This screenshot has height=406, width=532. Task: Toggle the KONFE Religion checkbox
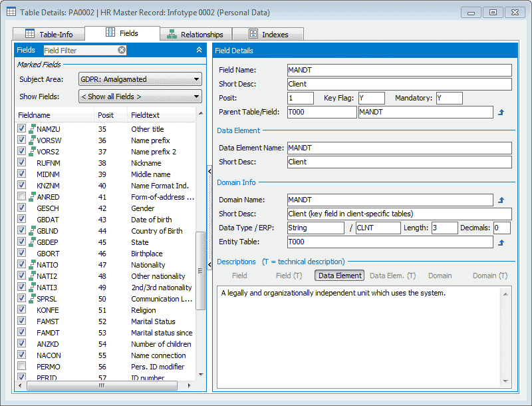pyautogui.click(x=21, y=309)
